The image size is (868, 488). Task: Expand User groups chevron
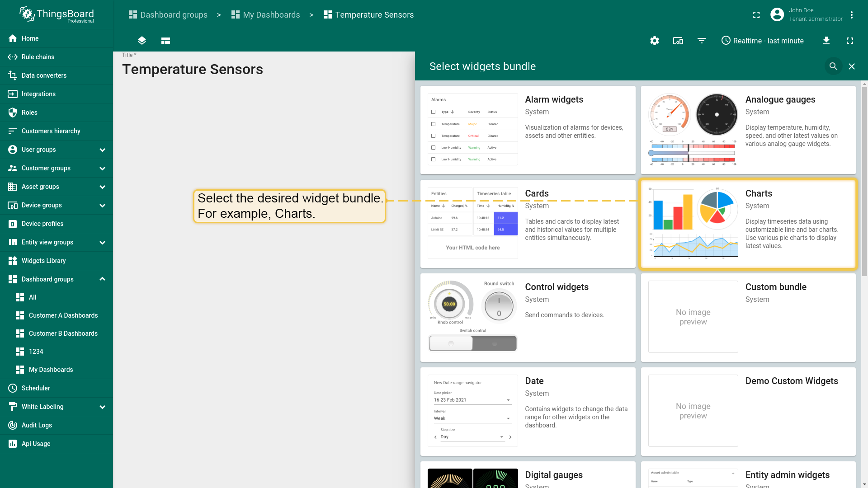pos(102,150)
